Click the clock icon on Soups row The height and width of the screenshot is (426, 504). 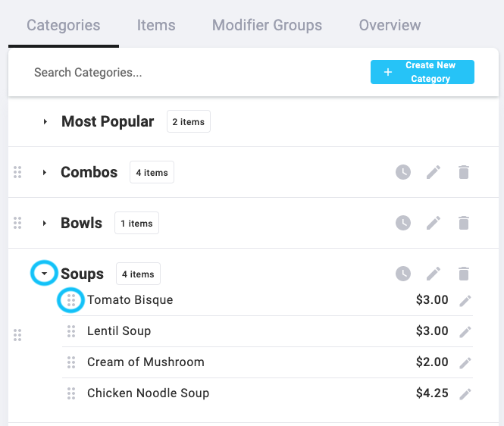tap(403, 274)
